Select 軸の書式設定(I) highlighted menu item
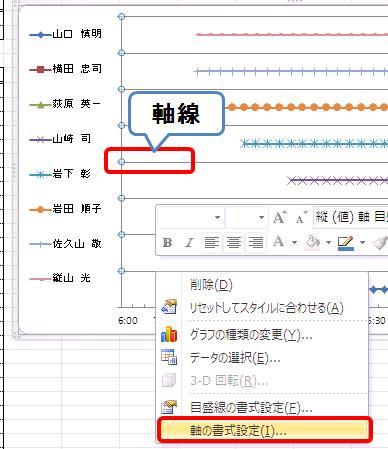388x449 pixels. [264, 430]
